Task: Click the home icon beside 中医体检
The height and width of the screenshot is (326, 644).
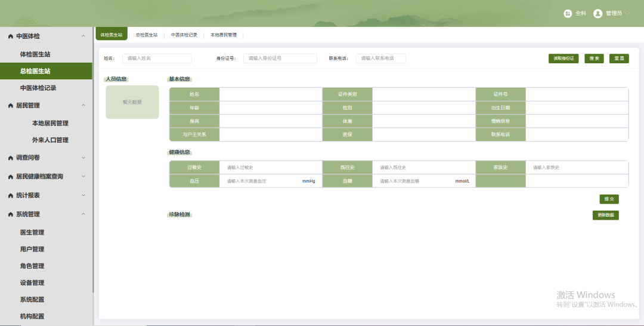Action: (11, 36)
